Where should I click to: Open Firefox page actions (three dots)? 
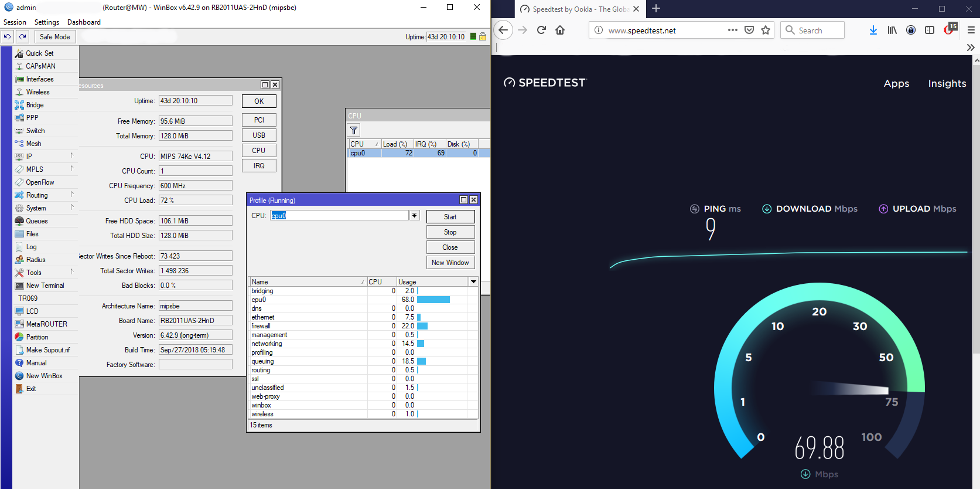(x=733, y=30)
